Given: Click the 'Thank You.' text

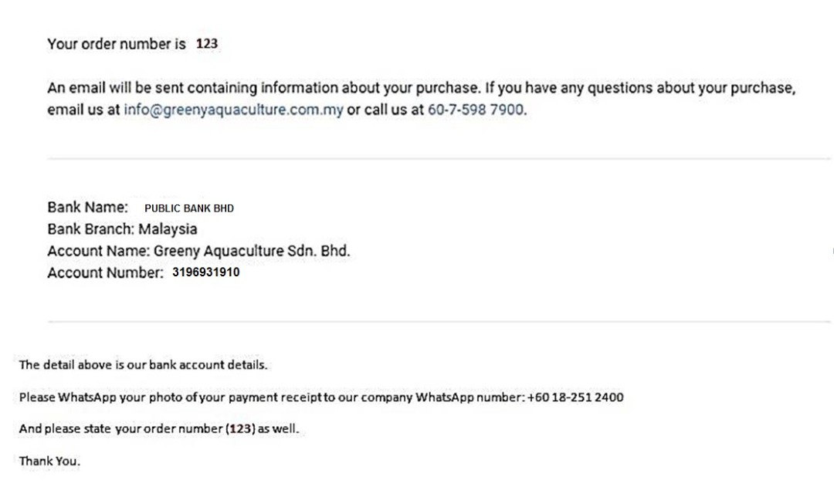Looking at the screenshot, I should coord(49,461).
